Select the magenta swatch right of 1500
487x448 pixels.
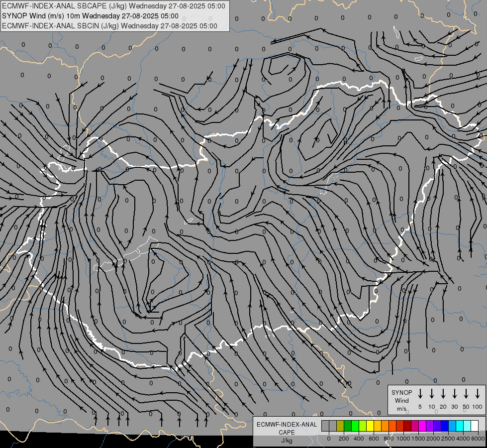pyautogui.click(x=422, y=426)
